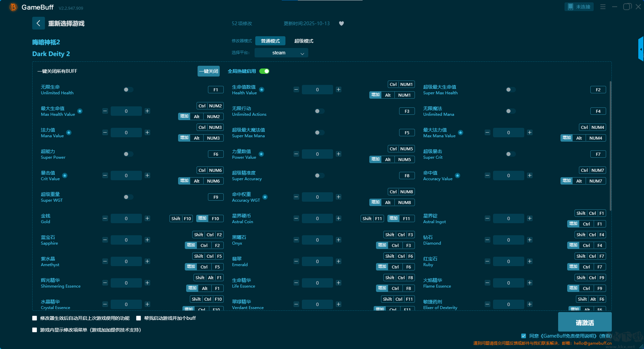Click the minus icon for Astral Coin
Viewport: 644px width, 349px height.
coord(296,218)
